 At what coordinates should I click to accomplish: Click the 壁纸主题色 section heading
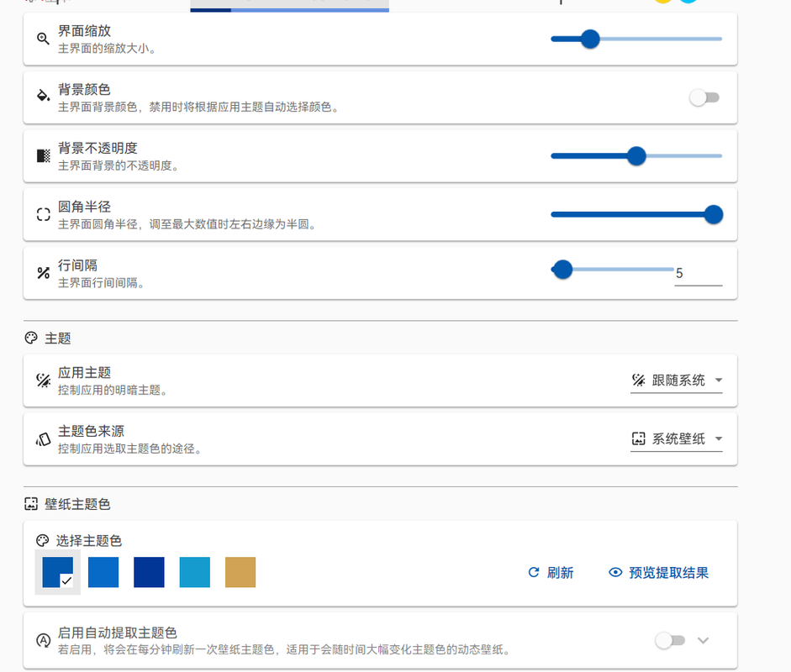[x=77, y=504]
